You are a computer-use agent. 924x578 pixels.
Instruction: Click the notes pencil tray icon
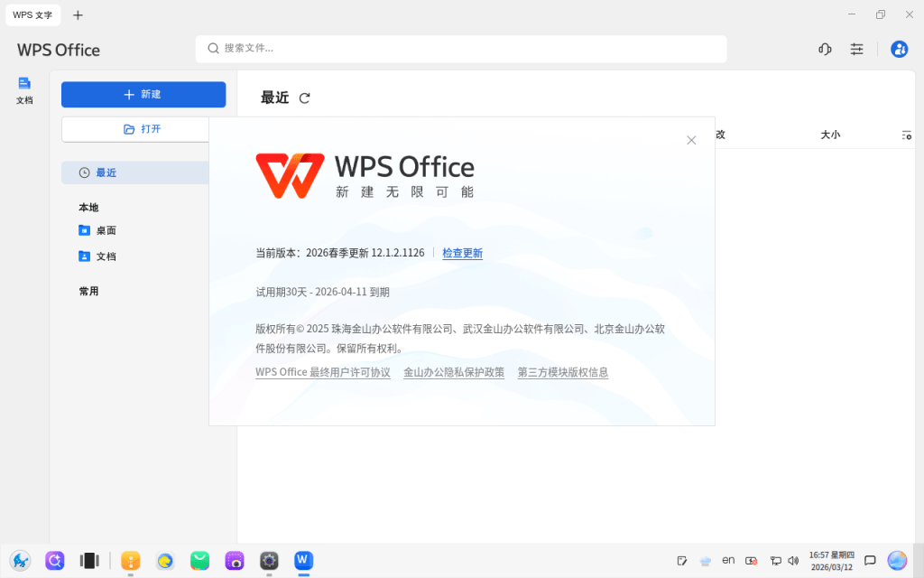coord(682,560)
